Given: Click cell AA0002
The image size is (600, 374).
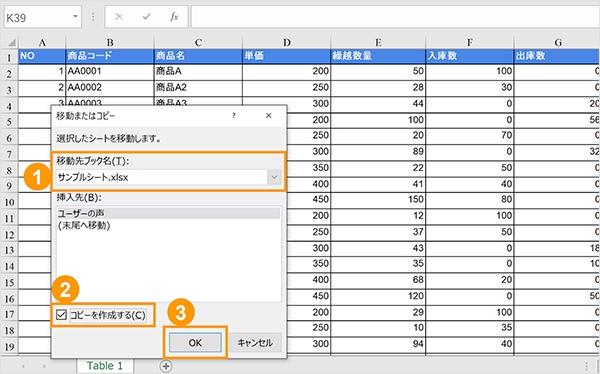Looking at the screenshot, I should tap(110, 88).
